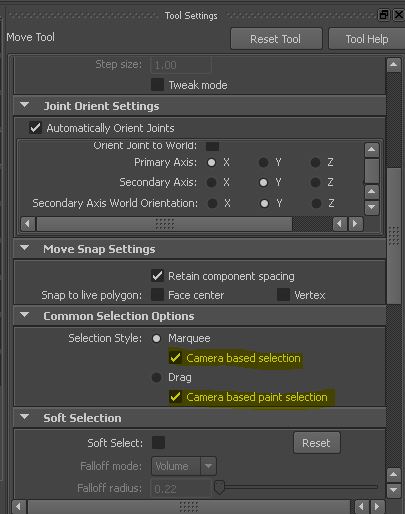The width and height of the screenshot is (405, 514).
Task: Click joint orient horizontal scrollbar thumb
Action: coord(164,224)
